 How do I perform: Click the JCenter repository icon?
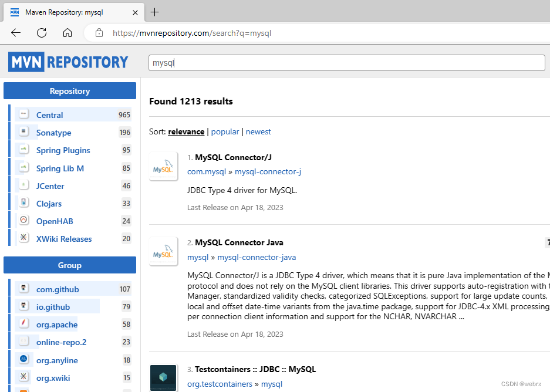point(23,185)
